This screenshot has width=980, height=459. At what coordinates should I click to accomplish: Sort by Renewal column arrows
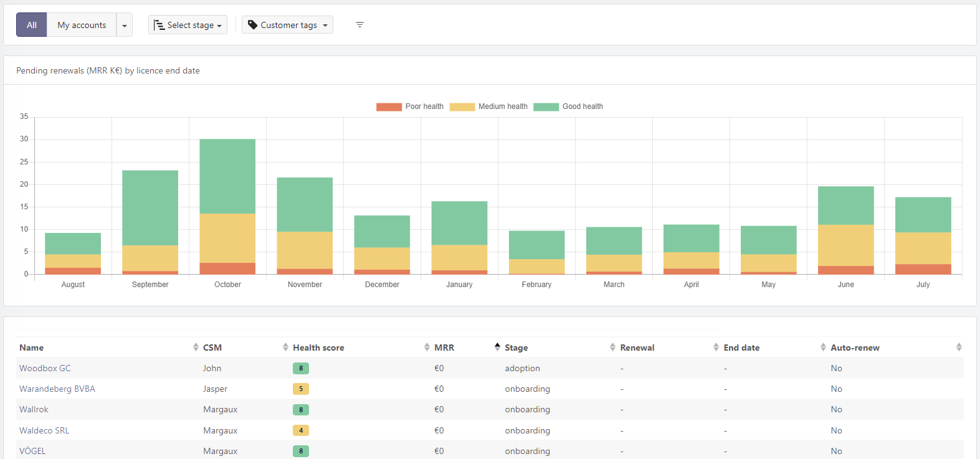coord(716,348)
